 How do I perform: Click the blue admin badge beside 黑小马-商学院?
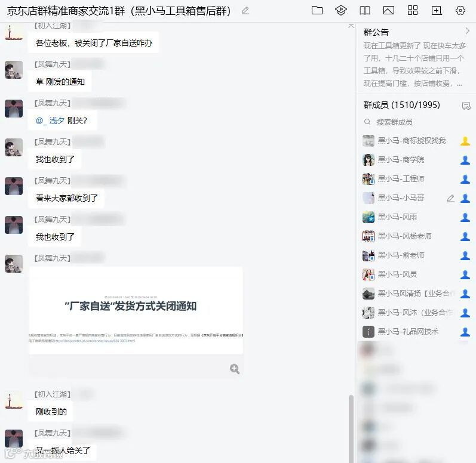465,160
